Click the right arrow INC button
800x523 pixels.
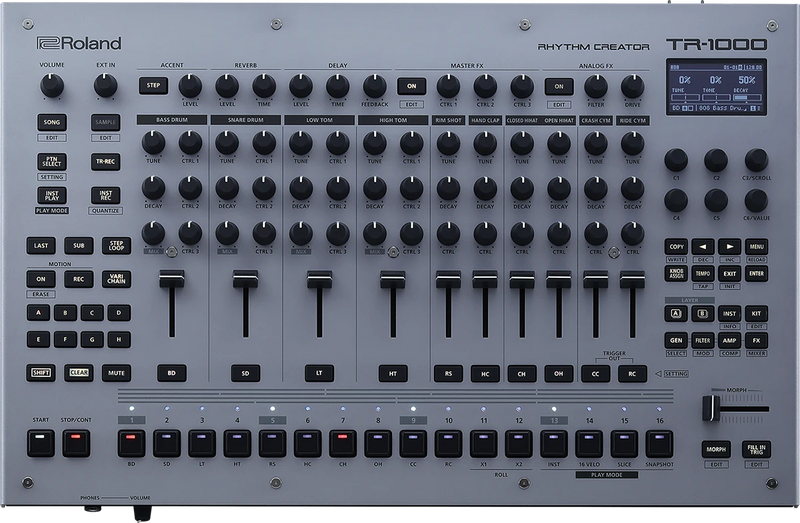coord(730,247)
